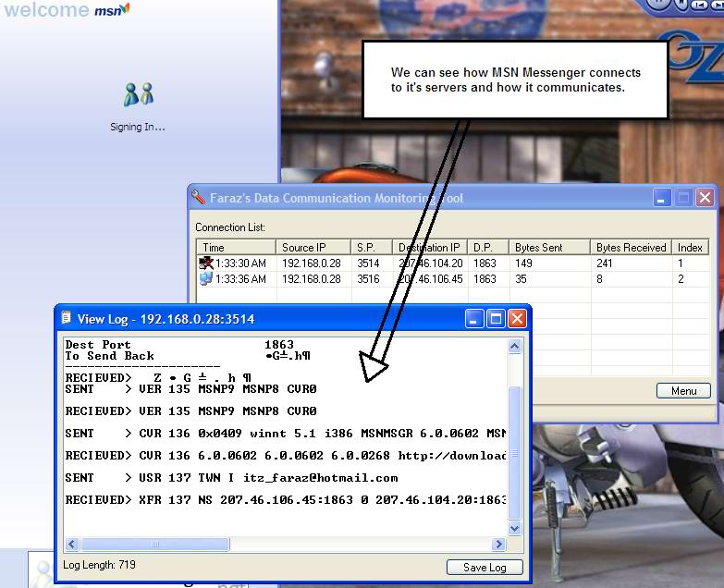This screenshot has height=588, width=724.
Task: Sort connections by Time column header
Action: (x=236, y=248)
